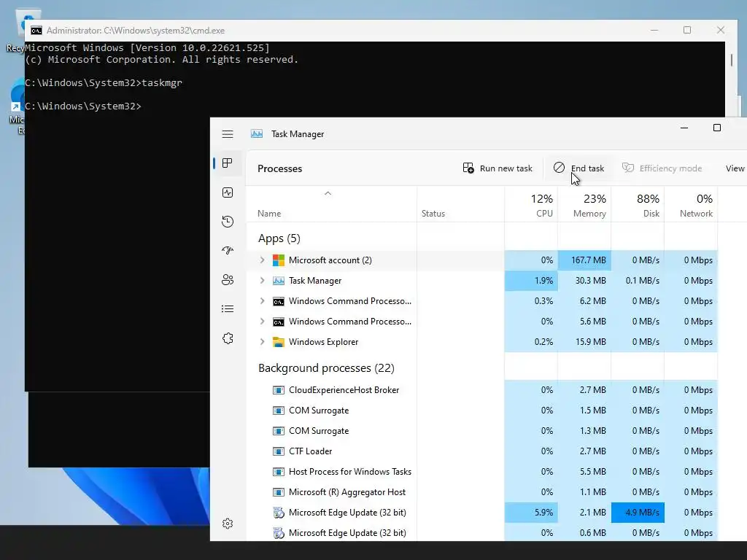This screenshot has height=560, width=747.
Task: Open the Performance page icon in sidebar
Action: coord(228,192)
